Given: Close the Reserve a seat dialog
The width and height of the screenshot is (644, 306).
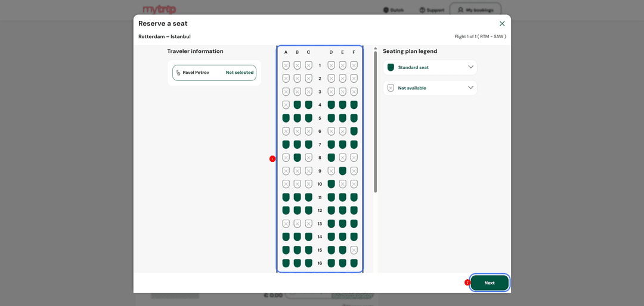Looking at the screenshot, I should point(502,24).
